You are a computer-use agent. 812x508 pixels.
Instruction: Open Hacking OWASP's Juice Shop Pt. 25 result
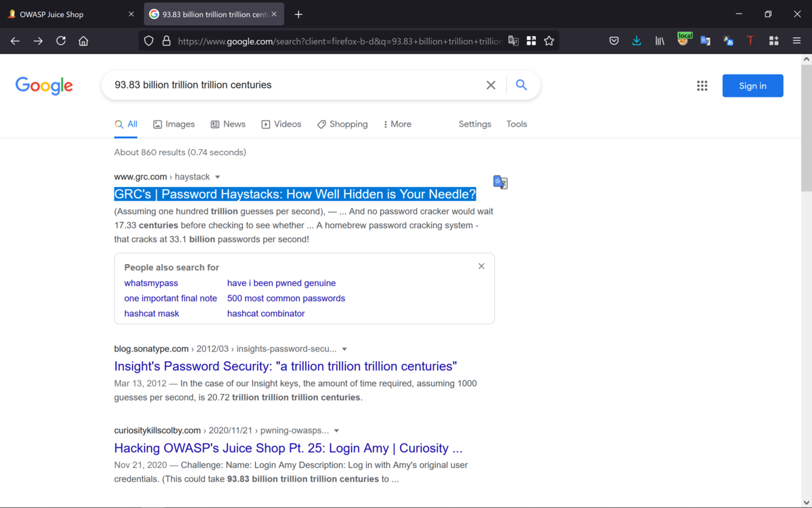(288, 448)
